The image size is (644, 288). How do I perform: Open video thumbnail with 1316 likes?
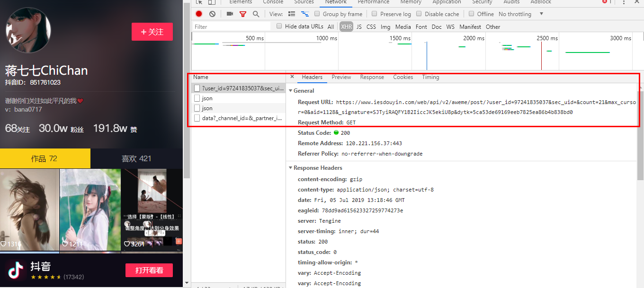coord(29,210)
